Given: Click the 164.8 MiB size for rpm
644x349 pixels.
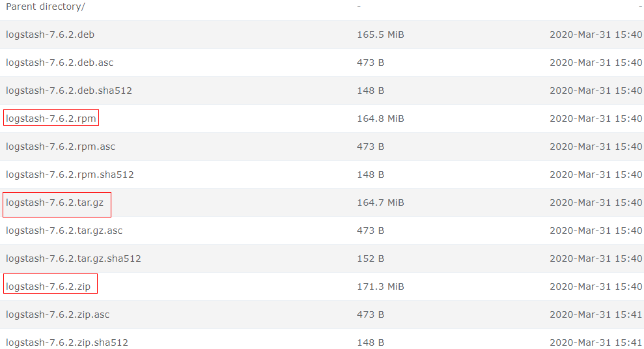Looking at the screenshot, I should tap(380, 119).
